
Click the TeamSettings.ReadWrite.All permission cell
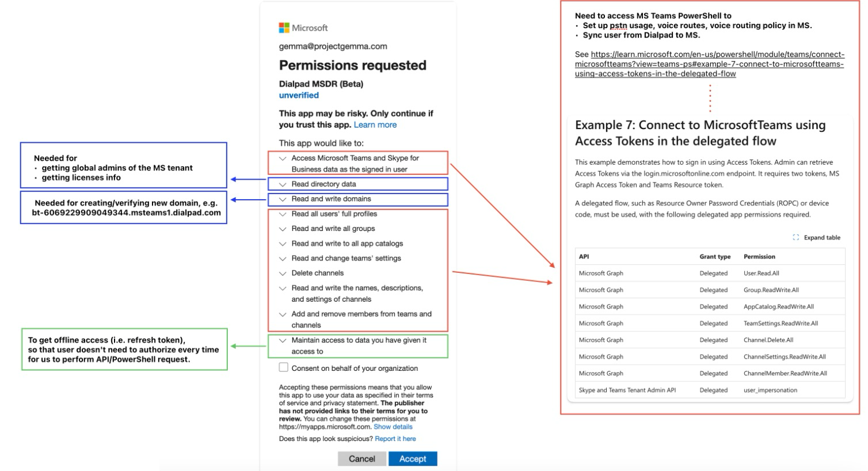click(781, 324)
